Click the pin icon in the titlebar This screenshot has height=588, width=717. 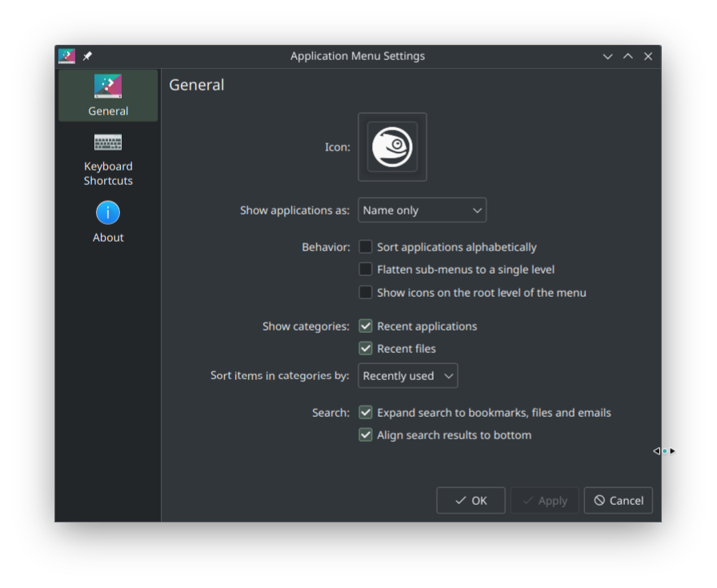(87, 56)
